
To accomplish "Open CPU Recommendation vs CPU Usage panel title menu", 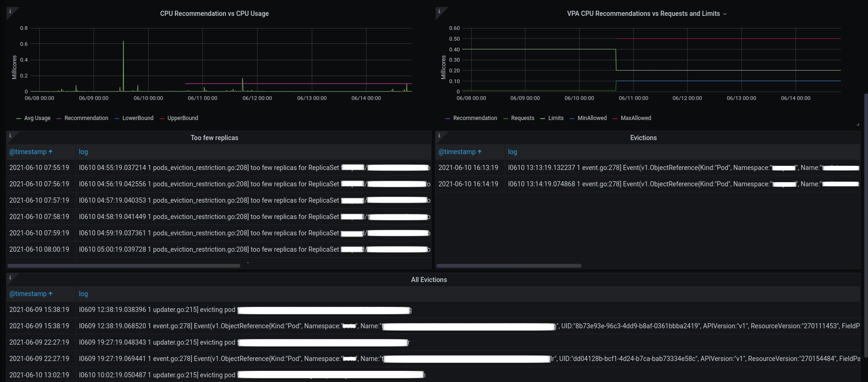I will (215, 14).
